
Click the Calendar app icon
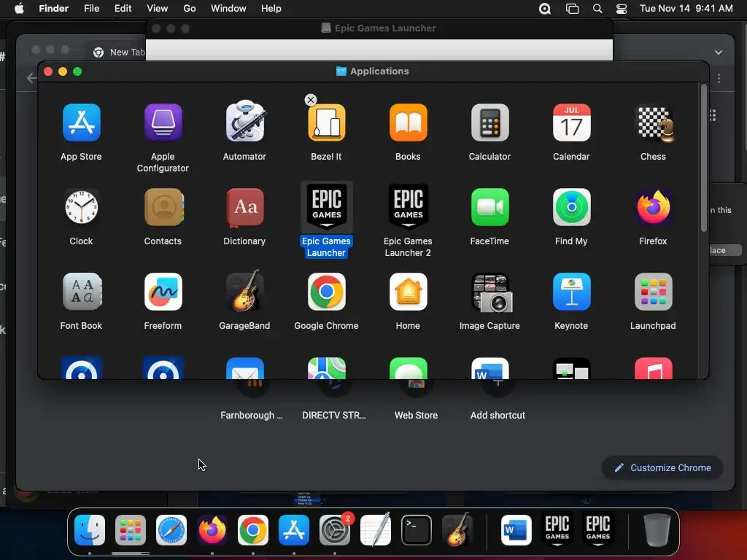tap(572, 122)
